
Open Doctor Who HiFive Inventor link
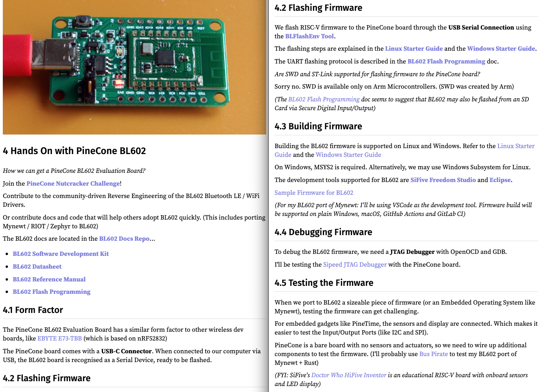(348, 375)
